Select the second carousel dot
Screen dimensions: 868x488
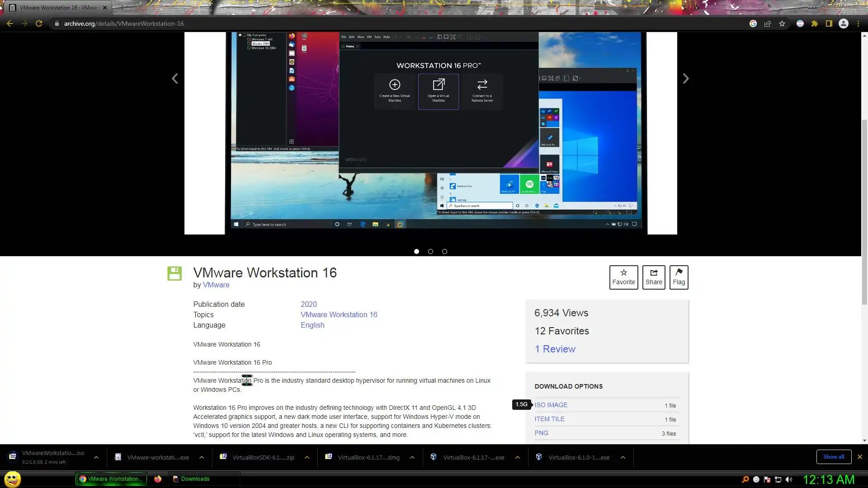(x=430, y=252)
